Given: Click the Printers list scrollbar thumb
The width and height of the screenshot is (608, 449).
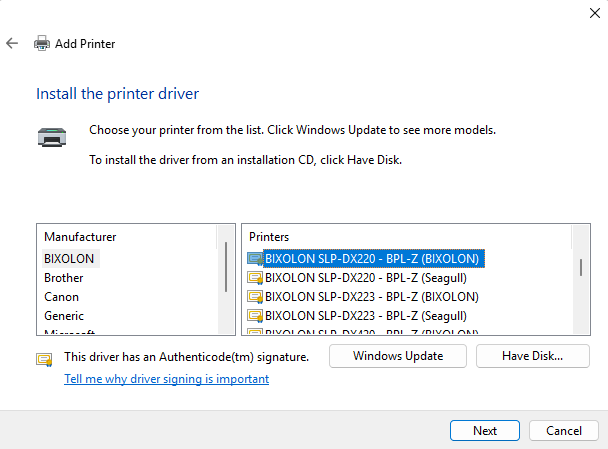Looking at the screenshot, I should click(581, 268).
